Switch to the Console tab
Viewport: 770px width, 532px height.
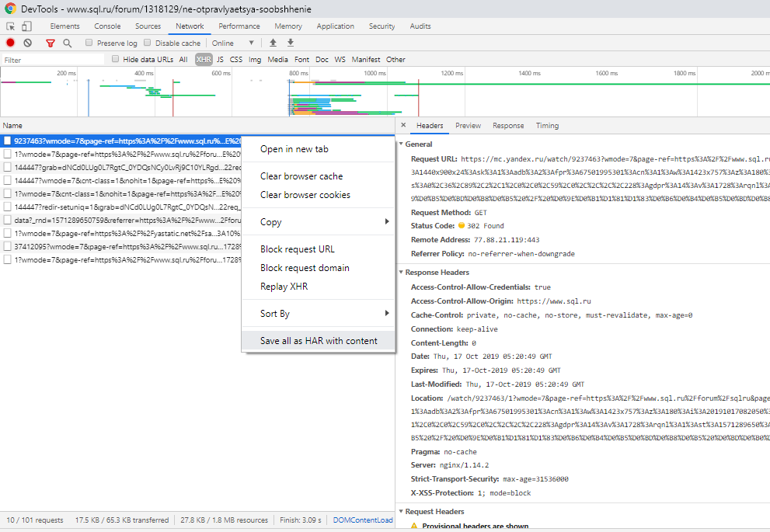107,26
